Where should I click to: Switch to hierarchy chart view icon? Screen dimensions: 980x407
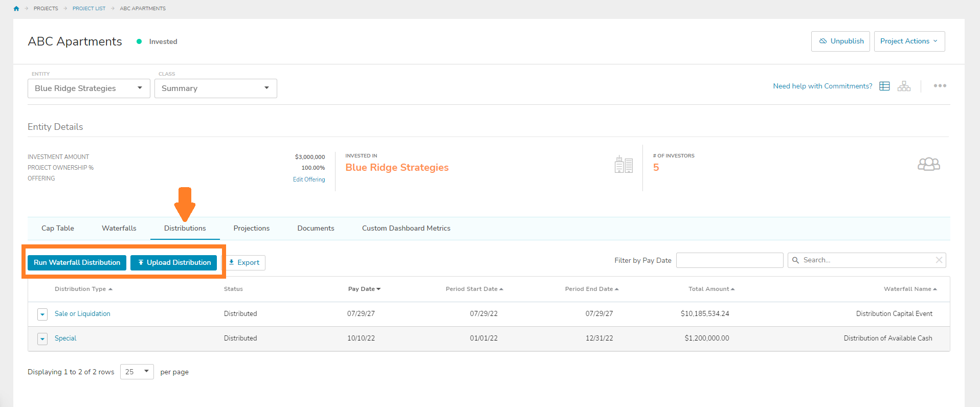point(904,86)
